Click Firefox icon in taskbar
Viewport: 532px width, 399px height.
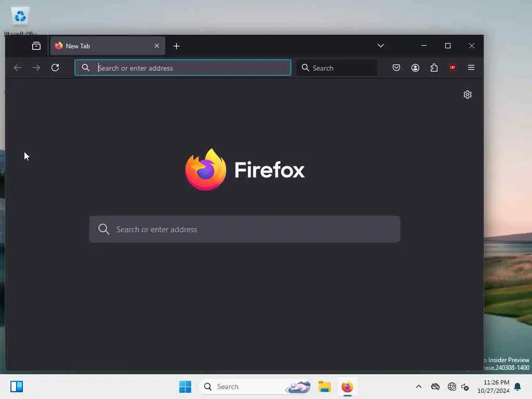[347, 387]
